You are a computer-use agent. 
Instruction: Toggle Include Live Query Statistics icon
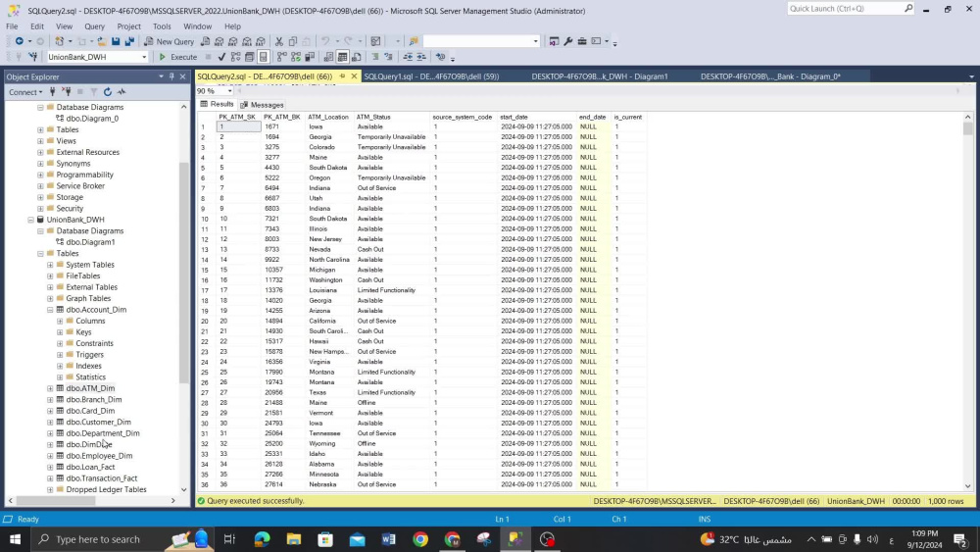296,57
